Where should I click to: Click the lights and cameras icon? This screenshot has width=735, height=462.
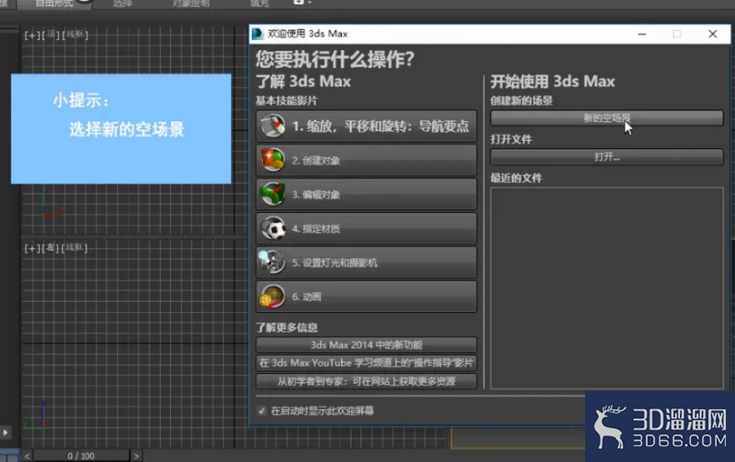[272, 262]
